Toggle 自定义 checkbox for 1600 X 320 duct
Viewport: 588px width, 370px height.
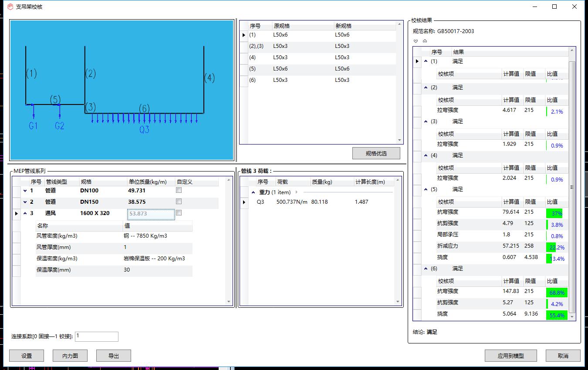coord(179,213)
